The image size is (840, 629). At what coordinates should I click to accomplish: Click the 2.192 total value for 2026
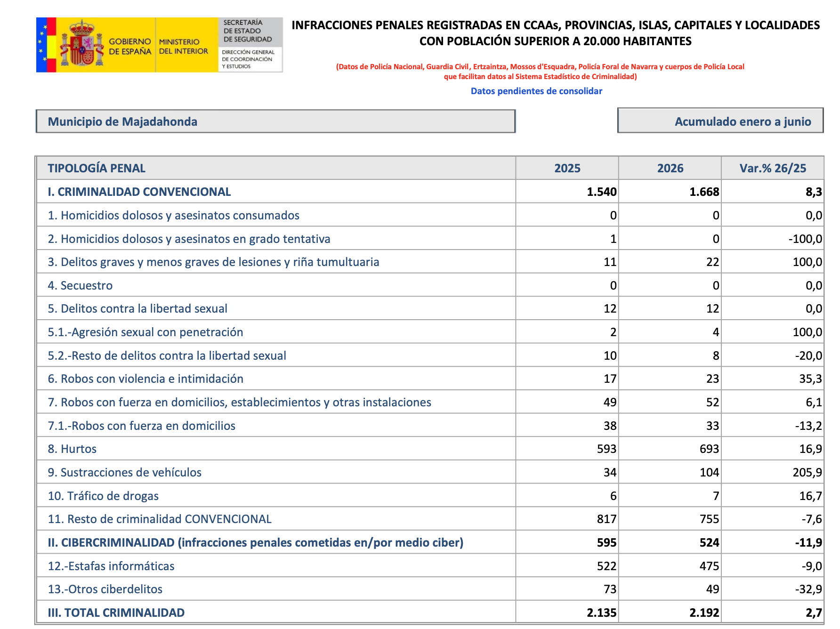coord(704,613)
